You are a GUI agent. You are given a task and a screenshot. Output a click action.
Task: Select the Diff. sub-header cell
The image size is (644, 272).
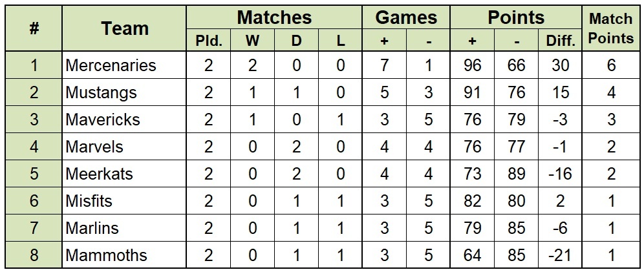pyautogui.click(x=560, y=40)
